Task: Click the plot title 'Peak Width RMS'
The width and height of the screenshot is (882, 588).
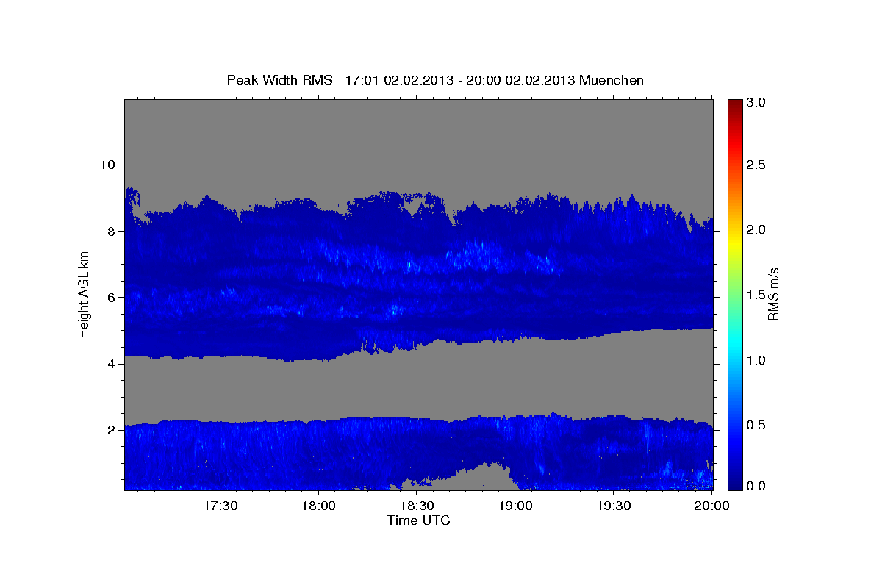Action: coord(279,80)
